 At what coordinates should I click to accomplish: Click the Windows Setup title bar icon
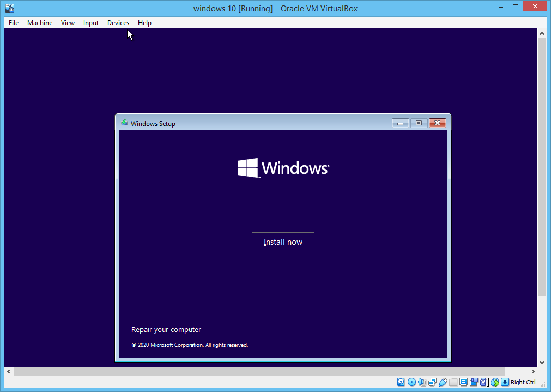pyautogui.click(x=124, y=123)
